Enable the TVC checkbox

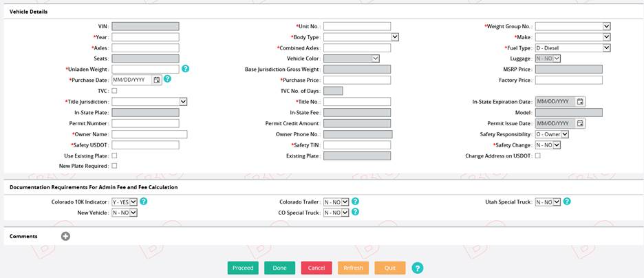tap(114, 91)
